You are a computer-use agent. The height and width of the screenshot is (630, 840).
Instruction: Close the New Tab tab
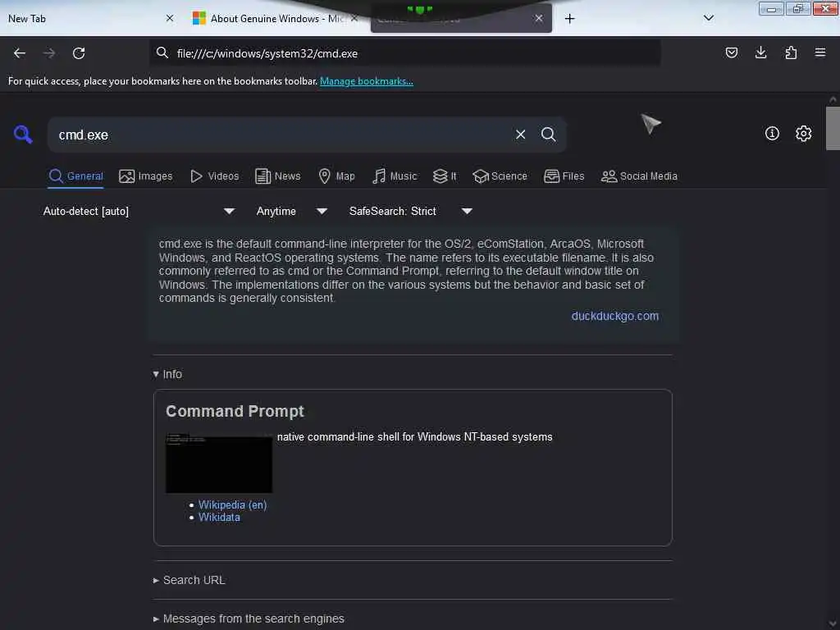(x=169, y=18)
